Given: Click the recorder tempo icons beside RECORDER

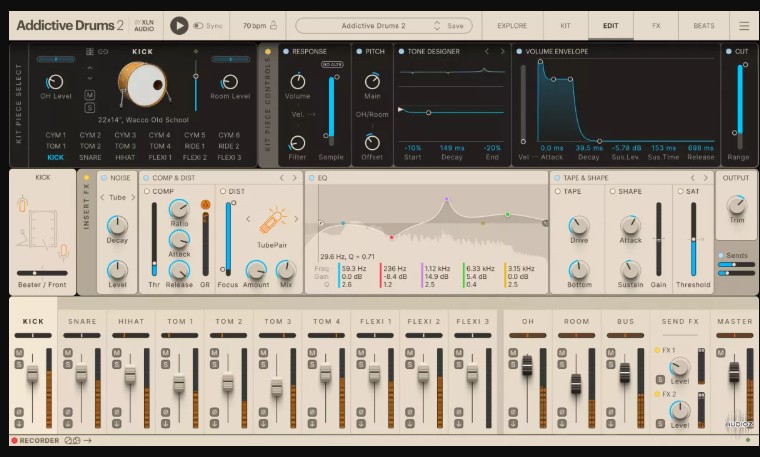Looking at the screenshot, I should coord(72,441).
